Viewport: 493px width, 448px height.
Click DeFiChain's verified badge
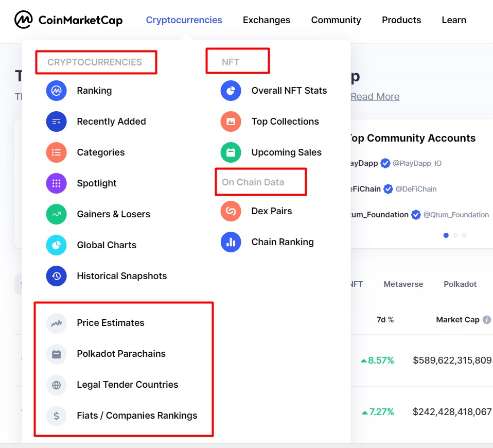tap(389, 189)
